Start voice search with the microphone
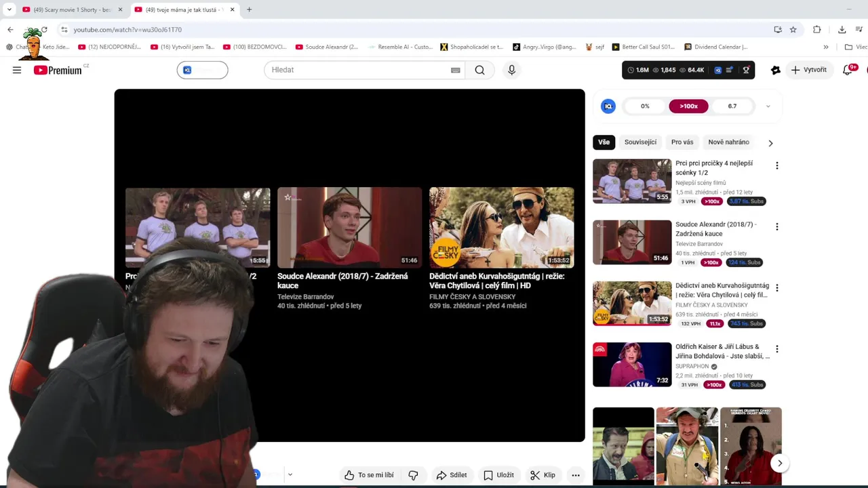The height and width of the screenshot is (488, 868). 511,70
